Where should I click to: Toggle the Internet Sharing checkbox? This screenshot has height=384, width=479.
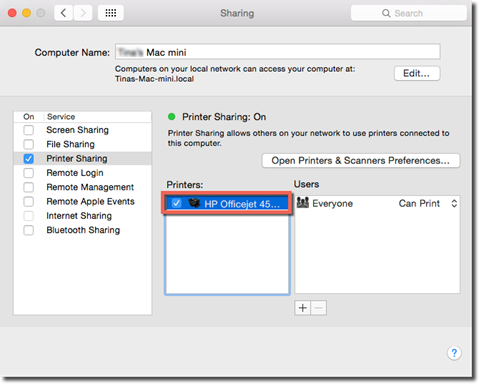[29, 216]
